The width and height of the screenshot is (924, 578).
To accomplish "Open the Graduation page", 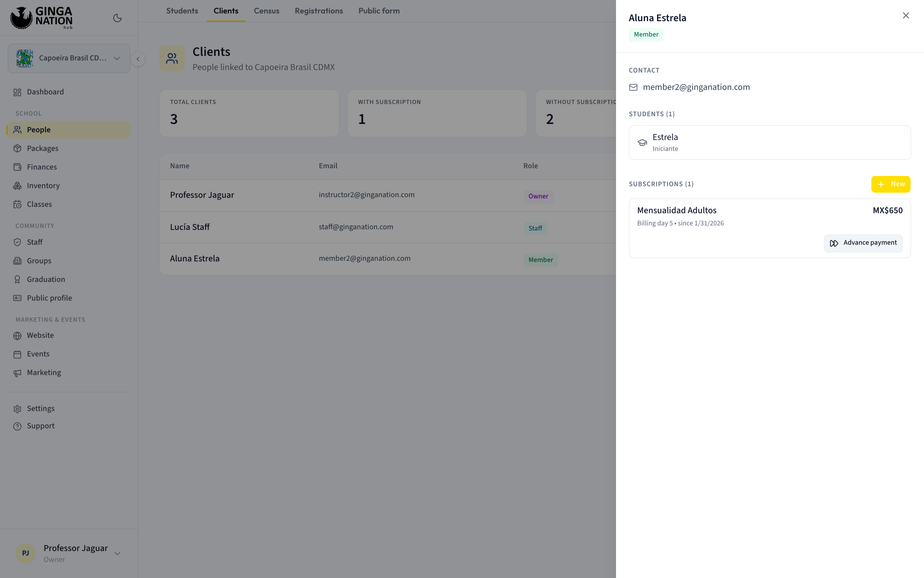I will point(69,279).
